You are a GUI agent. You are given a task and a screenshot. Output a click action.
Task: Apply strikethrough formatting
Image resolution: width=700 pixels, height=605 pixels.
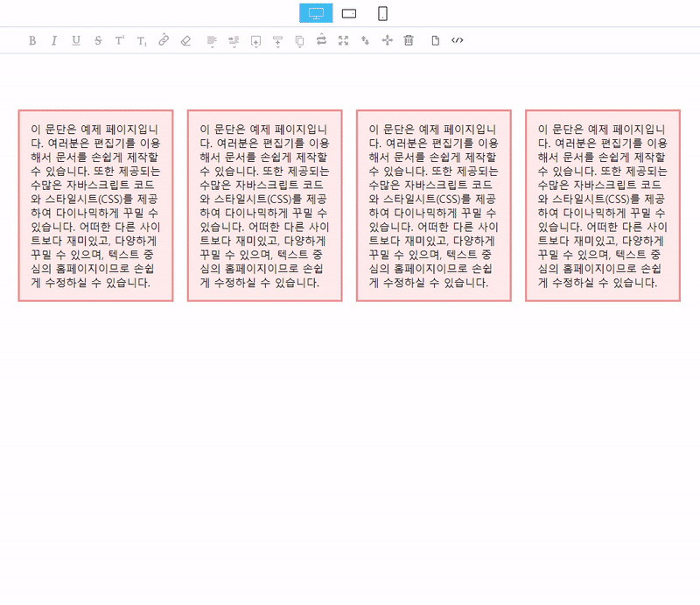97,40
